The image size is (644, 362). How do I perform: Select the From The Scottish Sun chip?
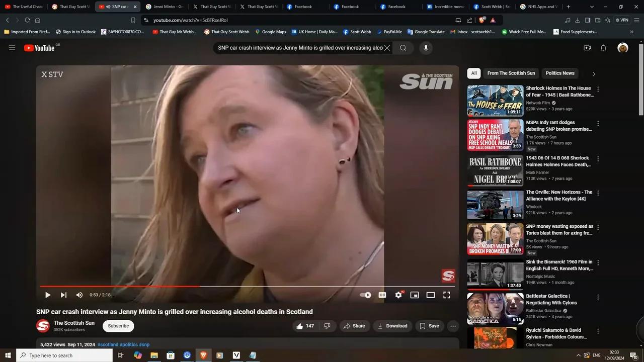pos(511,73)
